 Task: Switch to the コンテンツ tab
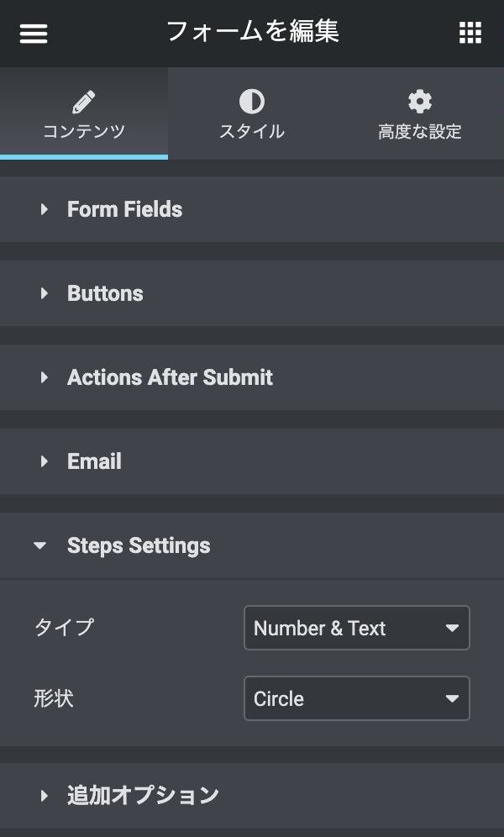(84, 131)
